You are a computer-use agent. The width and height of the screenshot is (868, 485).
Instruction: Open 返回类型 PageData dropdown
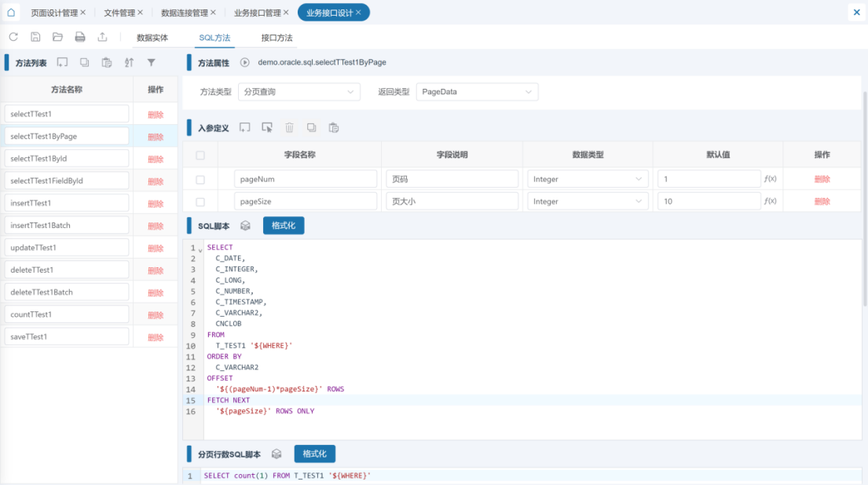click(477, 92)
